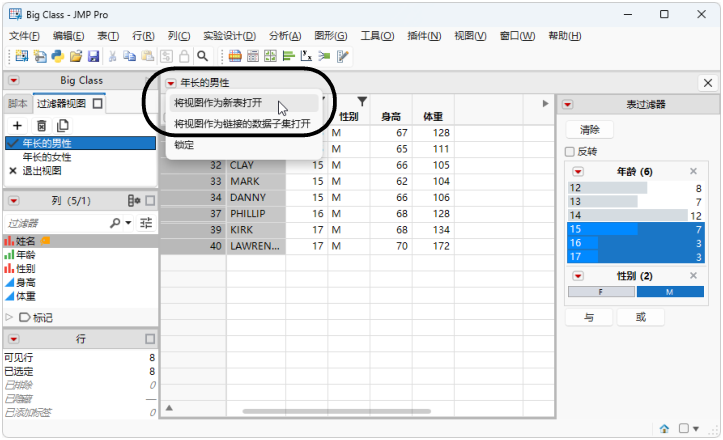
Task: Toggle the square box on 过滤器视图 tab
Action: pyautogui.click(x=98, y=103)
